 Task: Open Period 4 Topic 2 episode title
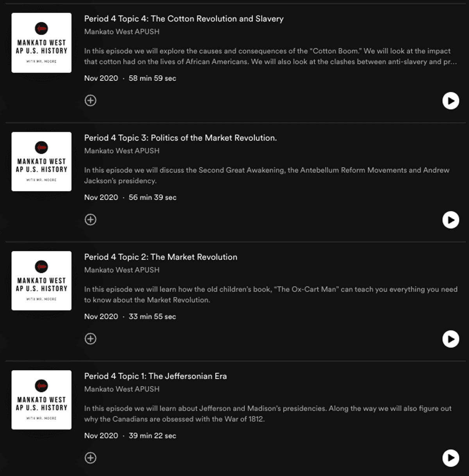[x=161, y=257]
